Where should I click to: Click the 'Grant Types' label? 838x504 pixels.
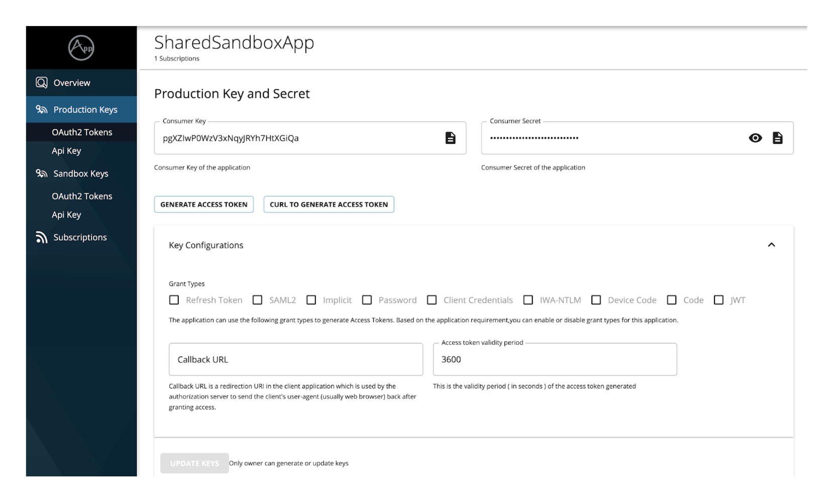tap(187, 284)
